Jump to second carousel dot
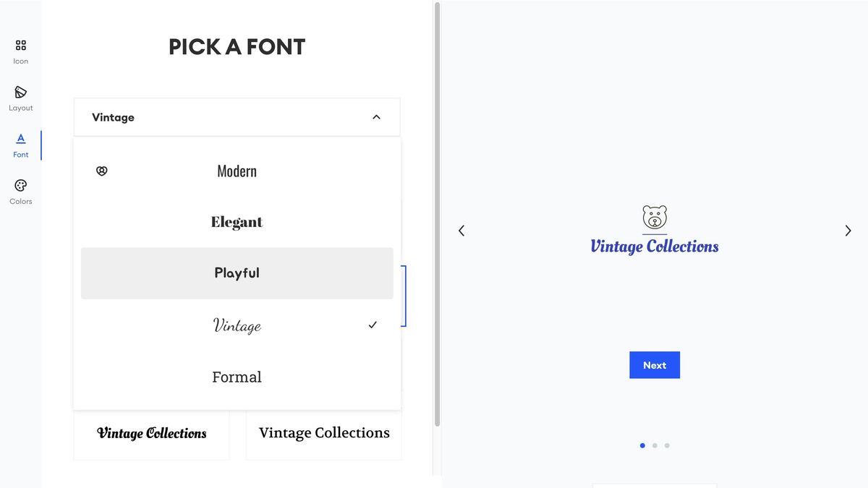Screen dimensions: 868x488 coord(655,445)
